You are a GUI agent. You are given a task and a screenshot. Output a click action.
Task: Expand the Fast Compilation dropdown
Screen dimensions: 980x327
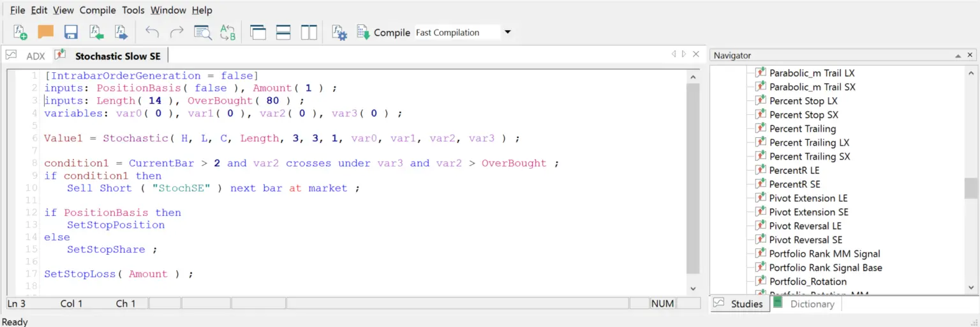pos(508,33)
